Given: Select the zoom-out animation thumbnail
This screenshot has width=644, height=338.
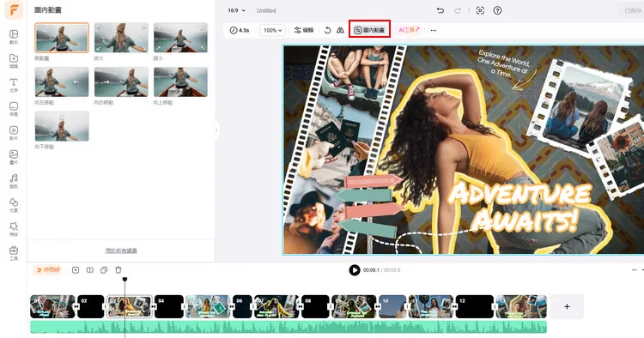Looking at the screenshot, I should [180, 38].
